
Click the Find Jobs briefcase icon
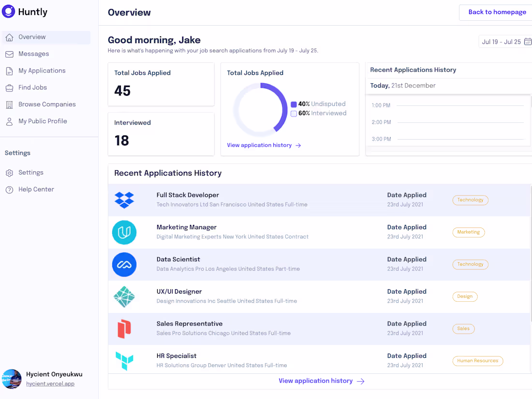coord(9,88)
